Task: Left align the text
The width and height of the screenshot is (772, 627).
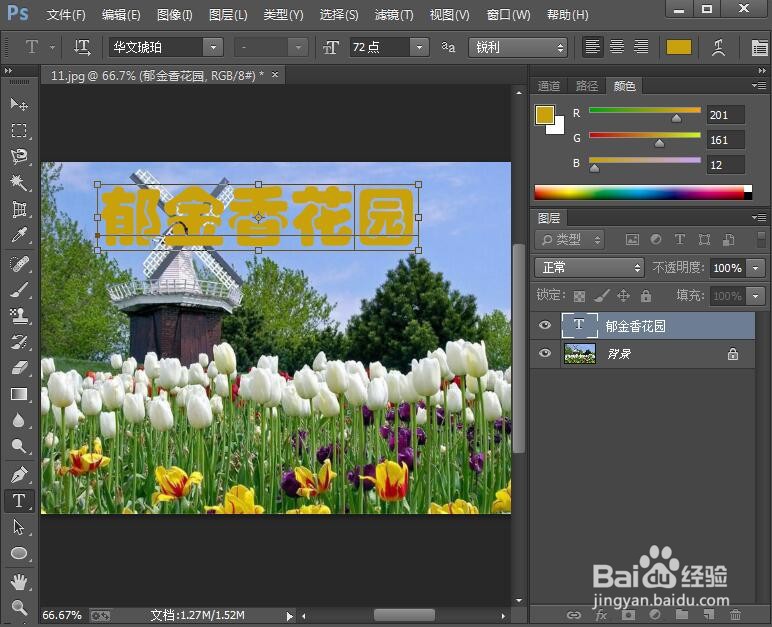Action: pos(592,47)
